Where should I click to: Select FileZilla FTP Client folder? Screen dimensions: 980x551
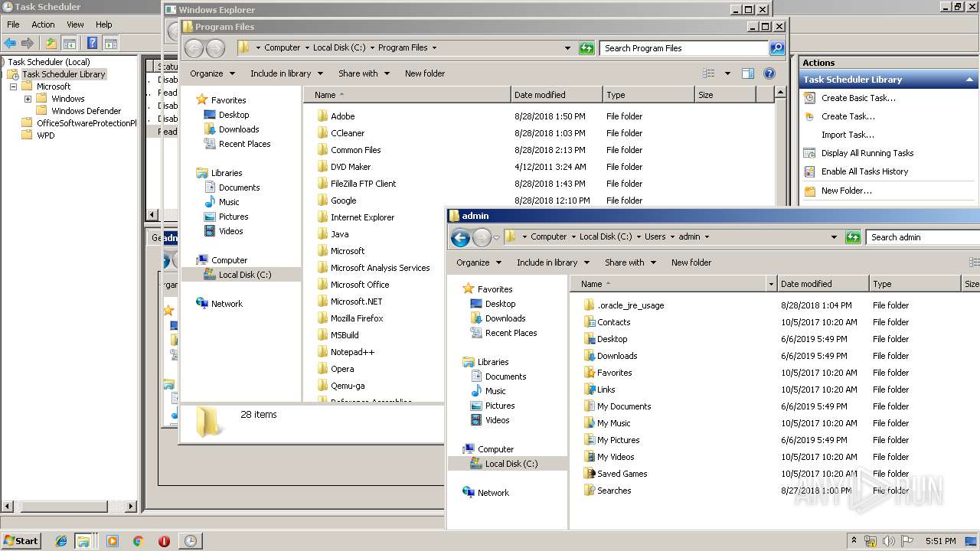tap(363, 184)
